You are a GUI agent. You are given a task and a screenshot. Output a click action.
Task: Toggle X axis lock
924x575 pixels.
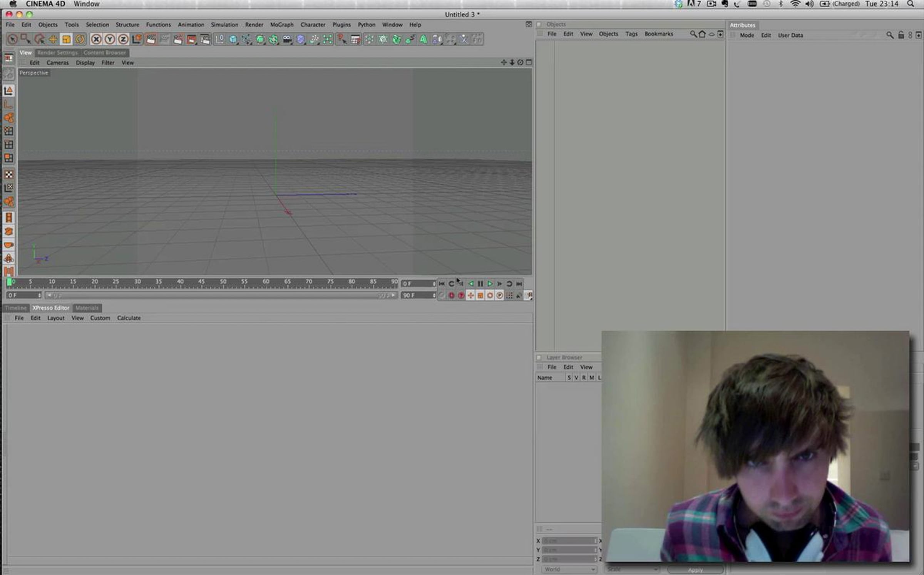(96, 39)
